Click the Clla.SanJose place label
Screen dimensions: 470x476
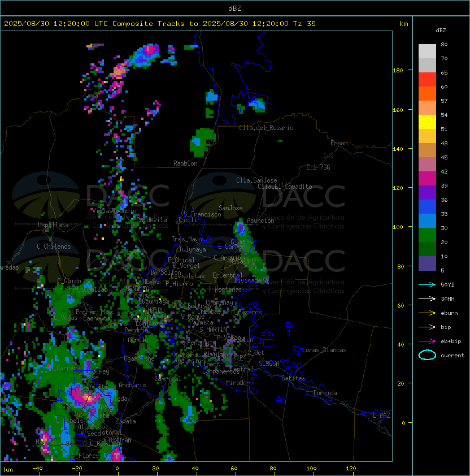click(256, 180)
